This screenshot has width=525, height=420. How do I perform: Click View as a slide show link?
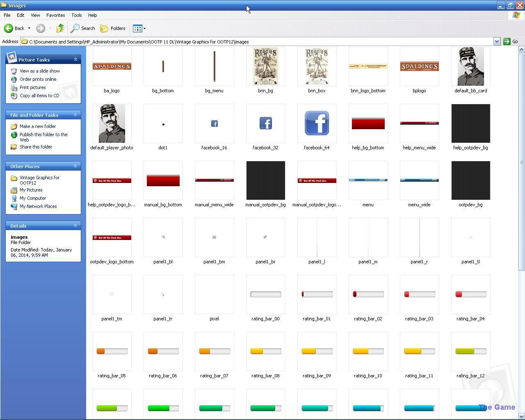39,71
